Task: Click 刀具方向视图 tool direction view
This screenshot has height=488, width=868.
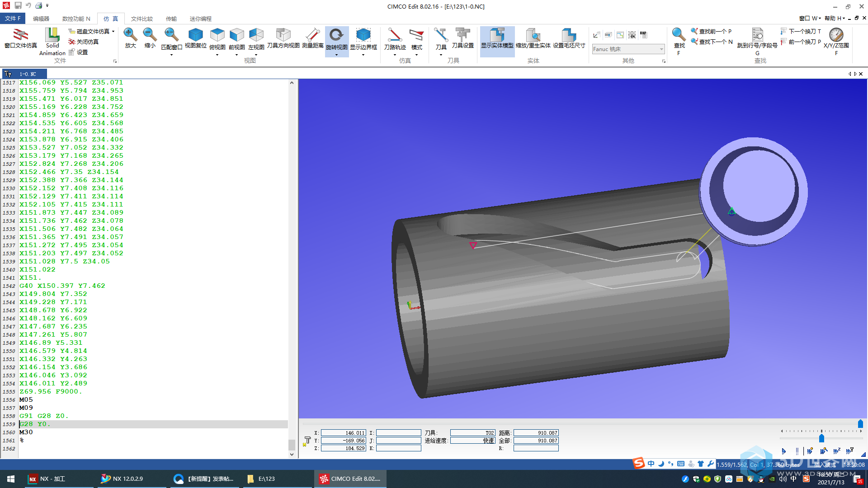Action: point(283,38)
